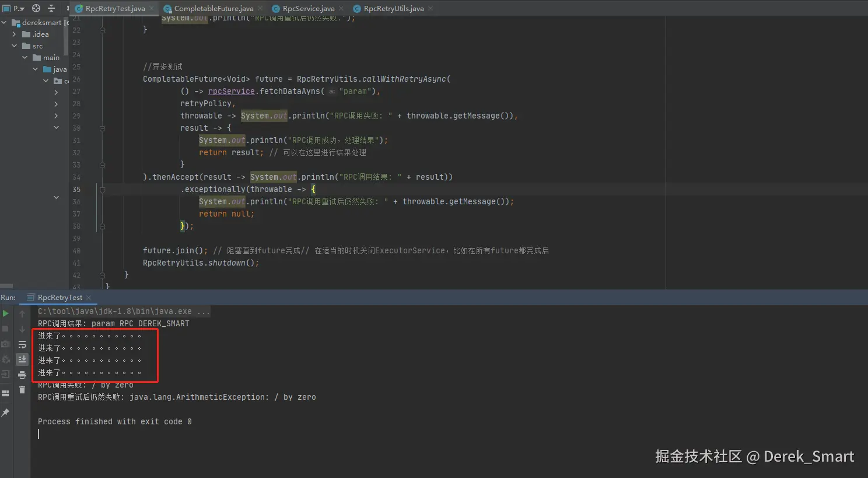Click the class icon on RpcService.java tab
Viewport: 868px width, 478px height.
276,9
